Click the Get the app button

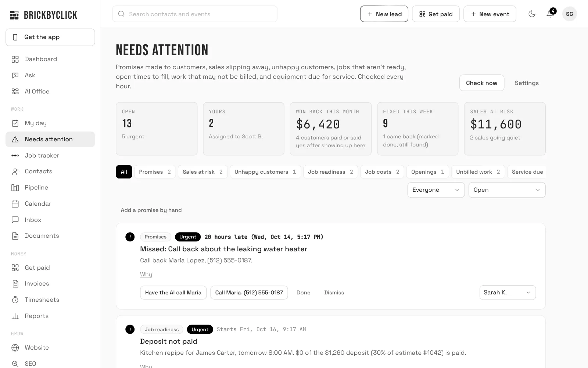(50, 37)
